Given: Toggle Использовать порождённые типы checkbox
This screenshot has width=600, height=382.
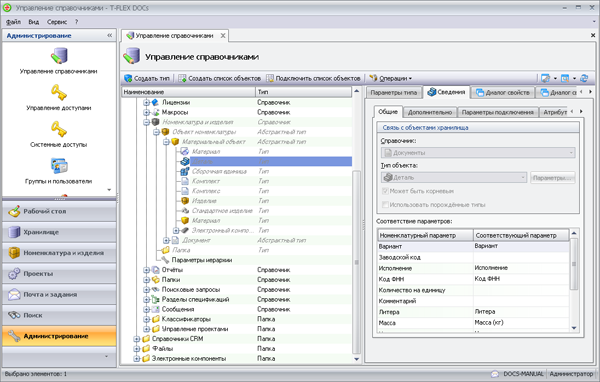Looking at the screenshot, I should [385, 205].
